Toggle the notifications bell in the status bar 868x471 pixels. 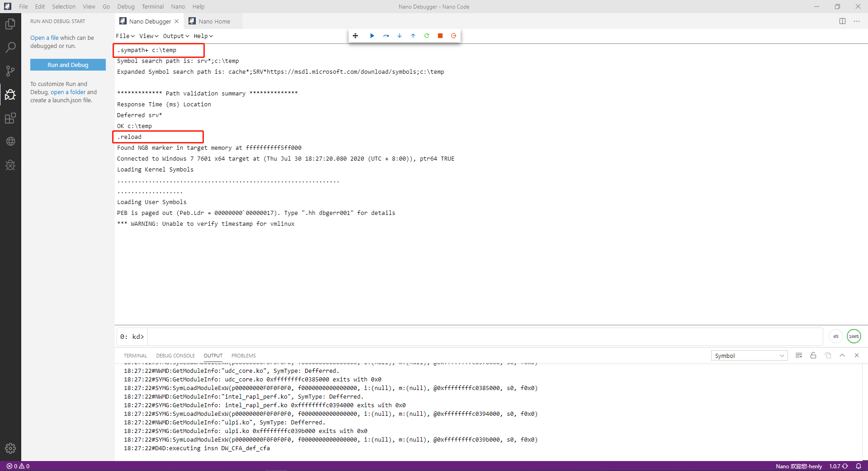(859, 466)
